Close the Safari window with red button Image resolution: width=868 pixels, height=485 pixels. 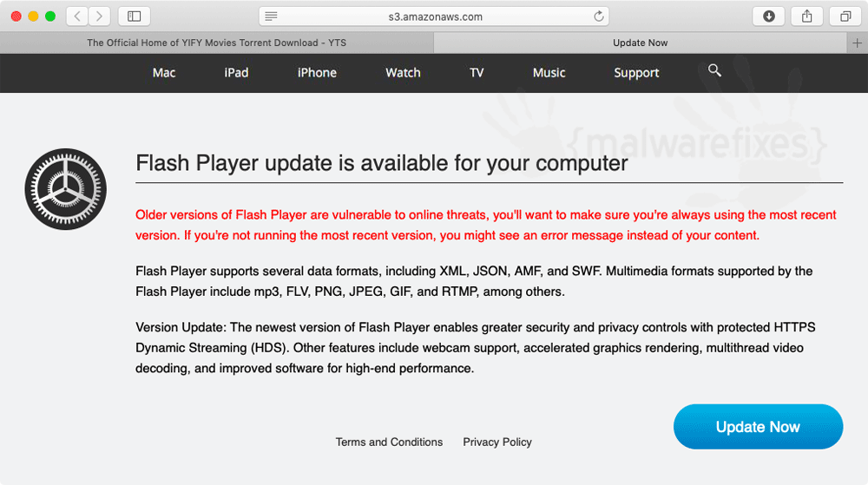pos(16,16)
